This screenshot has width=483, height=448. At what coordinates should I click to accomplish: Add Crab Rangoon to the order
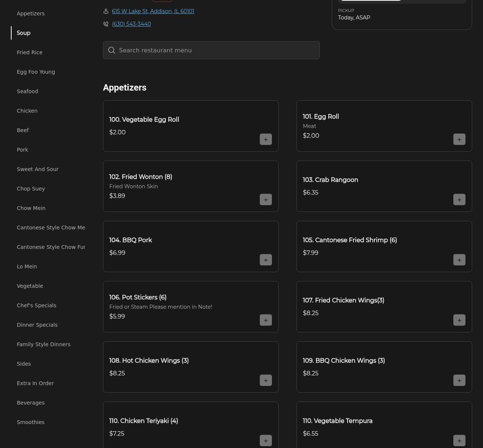pyautogui.click(x=459, y=199)
